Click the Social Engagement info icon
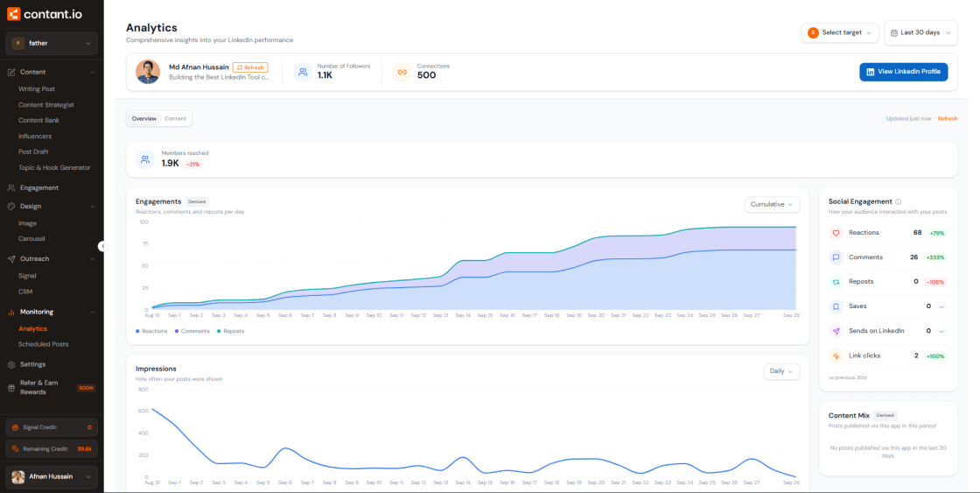Viewport: 980px width, 493px height. click(x=898, y=202)
